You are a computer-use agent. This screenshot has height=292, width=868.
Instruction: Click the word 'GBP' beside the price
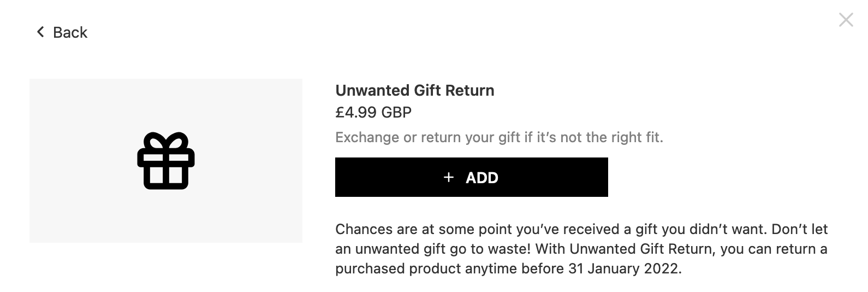point(396,113)
